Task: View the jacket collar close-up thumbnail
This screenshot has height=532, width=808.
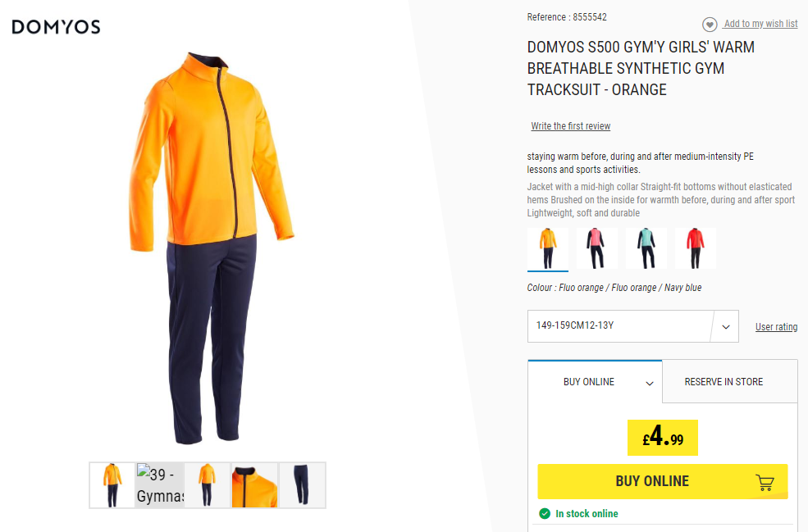Action: point(254,485)
